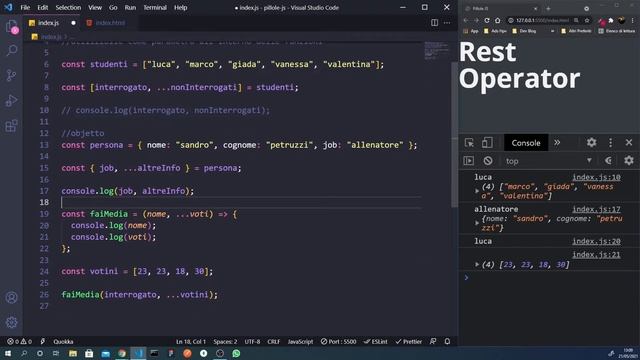Viewport: 640px width, 360px height.
Task: Switch to the index.js editor tab
Action: point(48,23)
